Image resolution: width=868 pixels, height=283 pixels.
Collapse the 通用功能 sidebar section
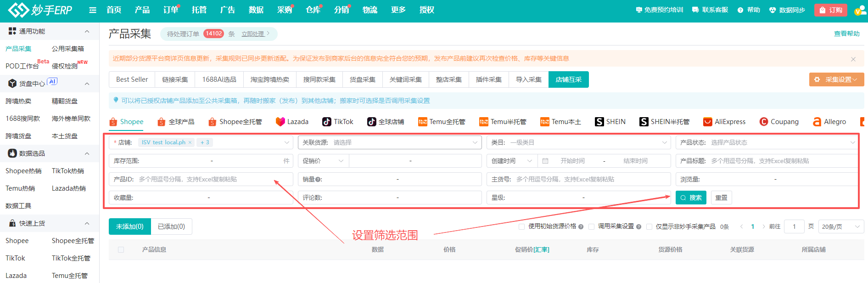pyautogui.click(x=87, y=31)
